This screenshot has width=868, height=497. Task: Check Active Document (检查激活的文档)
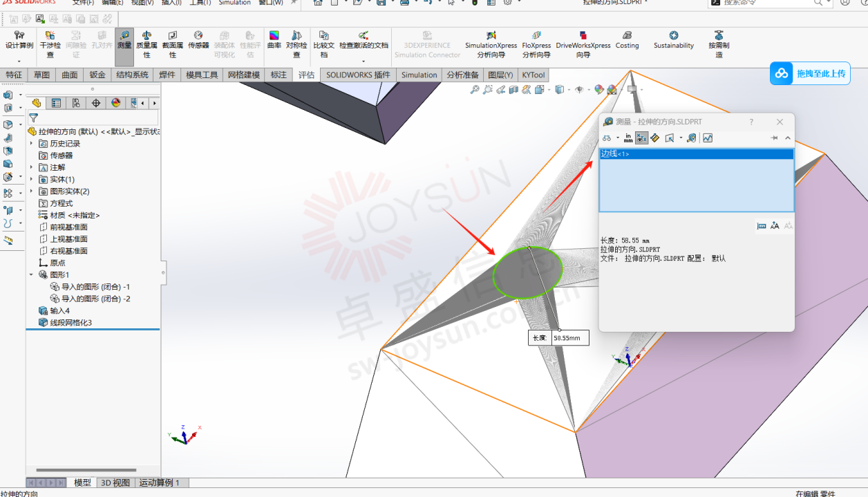[x=364, y=40]
